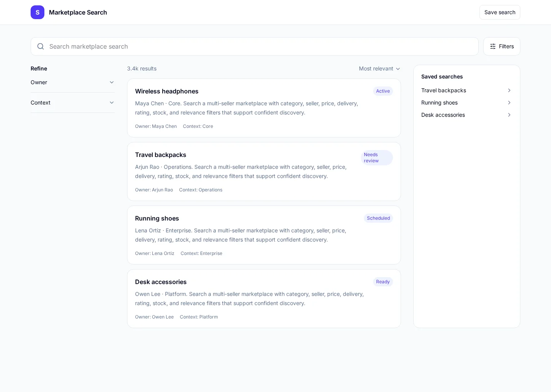Viewport: 551px width, 392px height.
Task: Click the Refine heading
Action: point(39,69)
